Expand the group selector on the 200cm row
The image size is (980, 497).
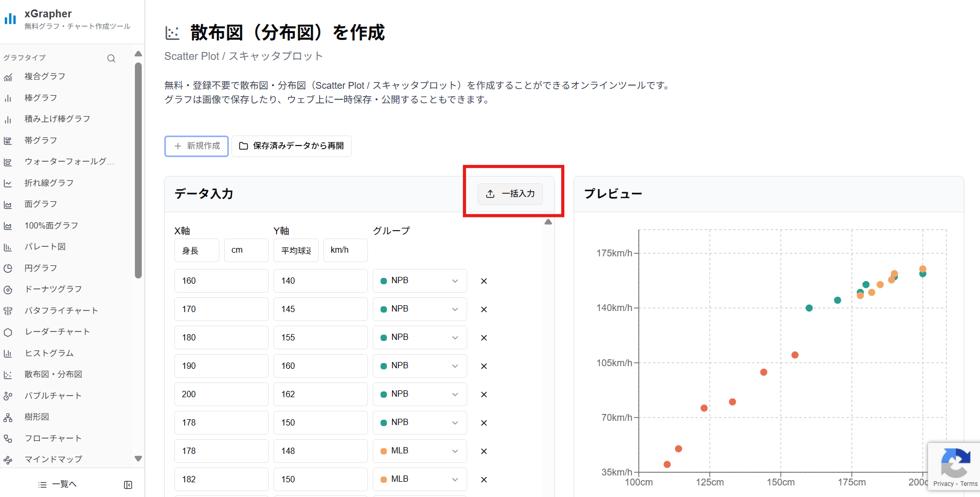[419, 394]
